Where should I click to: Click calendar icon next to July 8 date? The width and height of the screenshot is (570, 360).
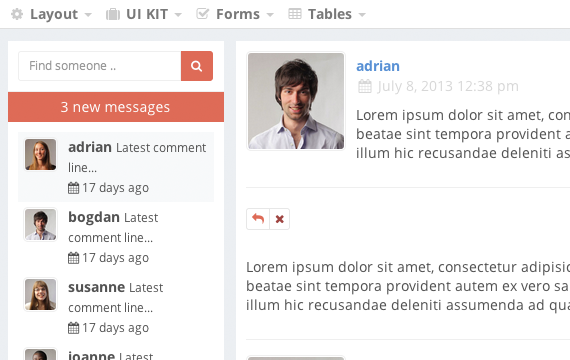tap(365, 87)
